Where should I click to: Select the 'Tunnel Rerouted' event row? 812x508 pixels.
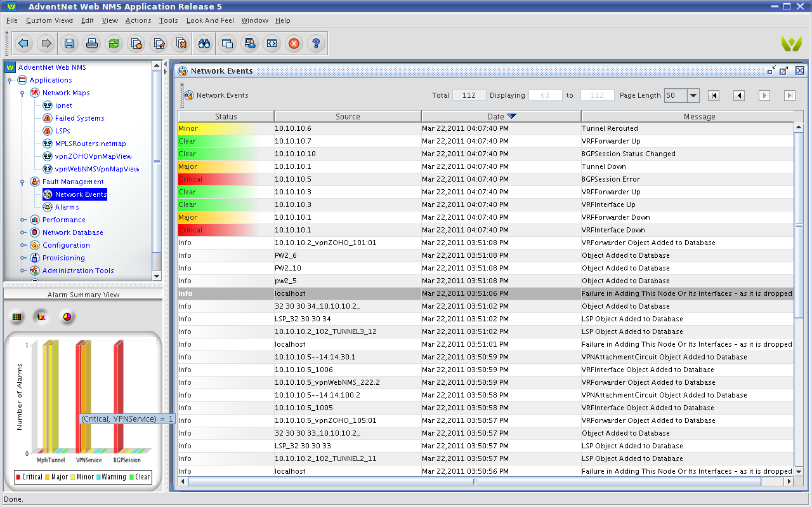tap(486, 128)
